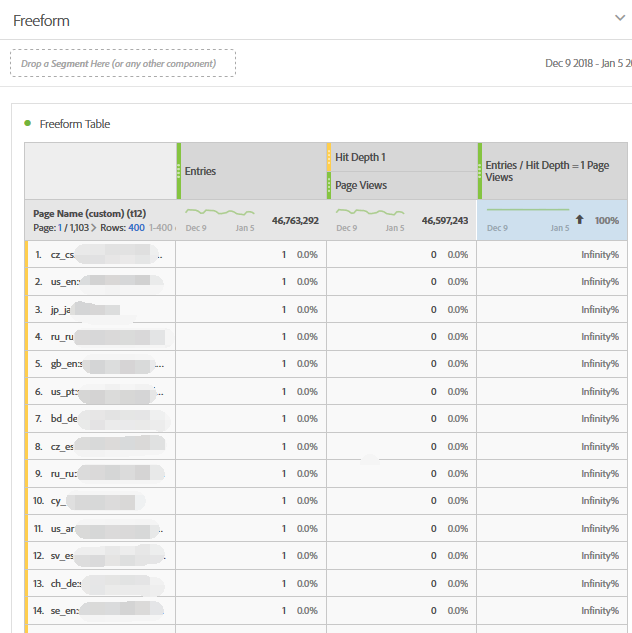Go to next page arrow in pagination

[x=95, y=228]
